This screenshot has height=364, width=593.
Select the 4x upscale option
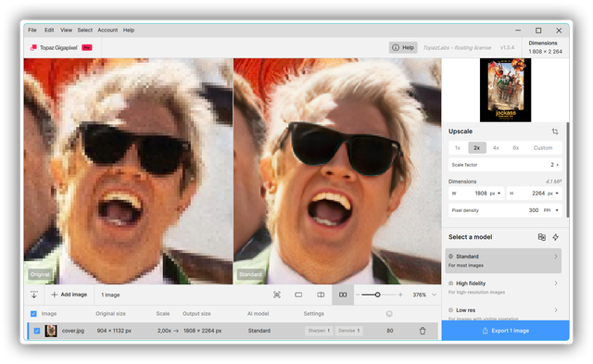tap(496, 148)
